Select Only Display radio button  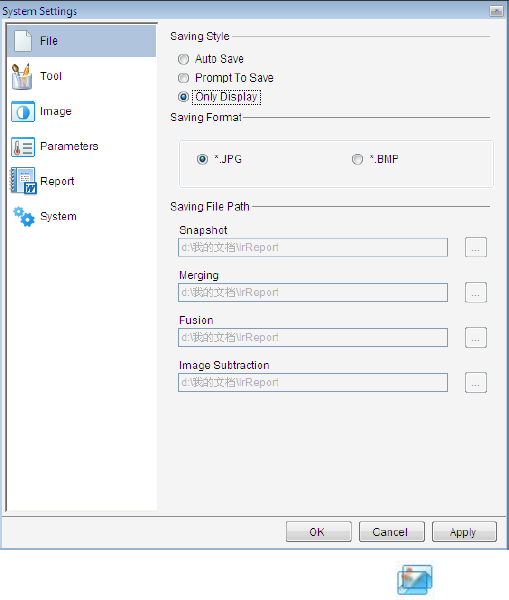tap(183, 97)
